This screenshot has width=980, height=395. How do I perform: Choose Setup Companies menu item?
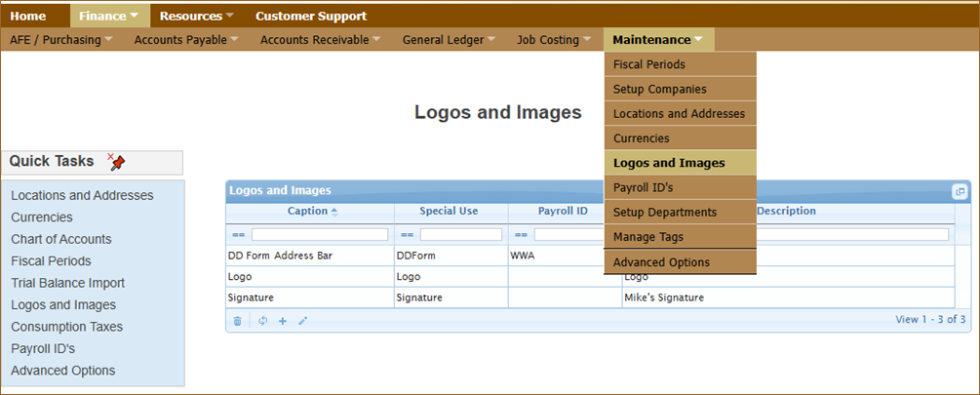pyautogui.click(x=680, y=89)
